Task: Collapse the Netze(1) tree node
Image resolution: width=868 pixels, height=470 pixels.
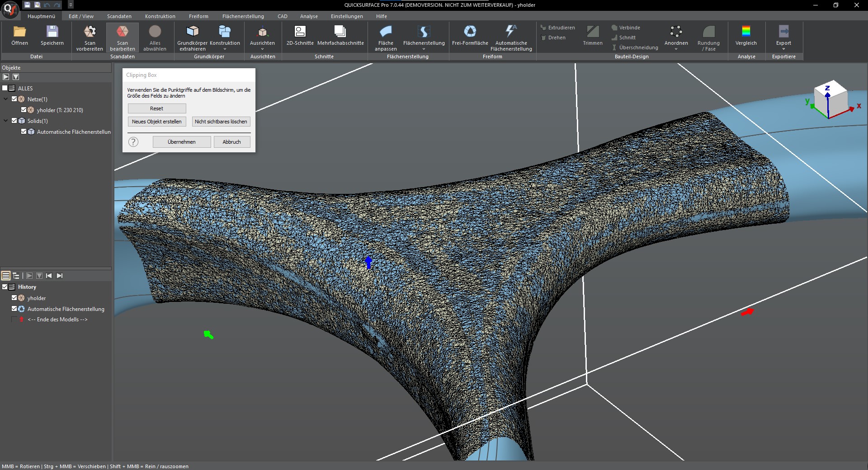Action: point(6,99)
